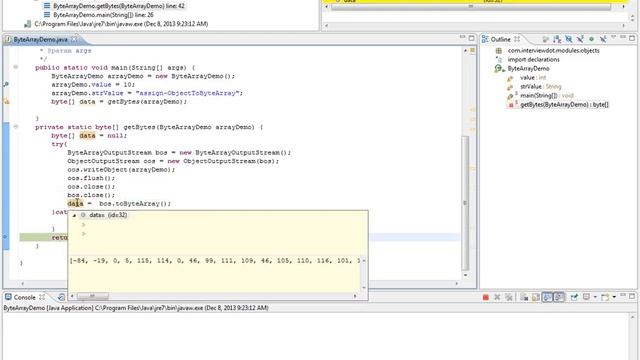
Task: Select import declarations in the Outline
Action: point(533,60)
